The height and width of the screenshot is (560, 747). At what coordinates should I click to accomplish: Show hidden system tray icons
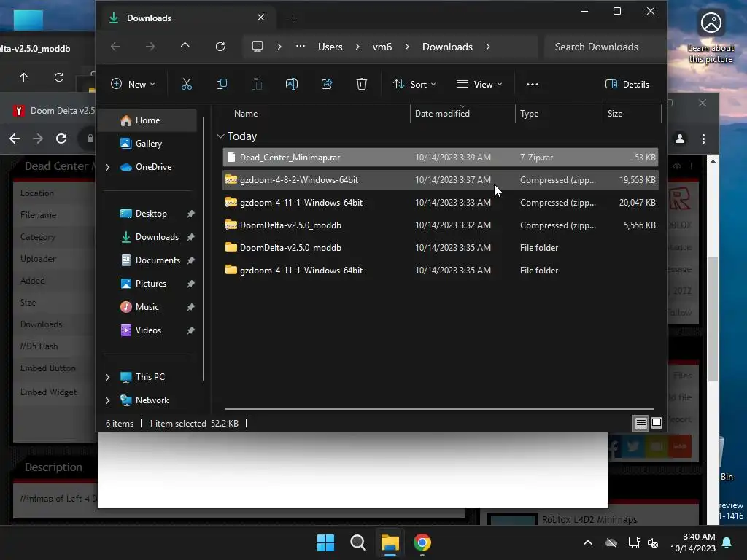tap(588, 542)
